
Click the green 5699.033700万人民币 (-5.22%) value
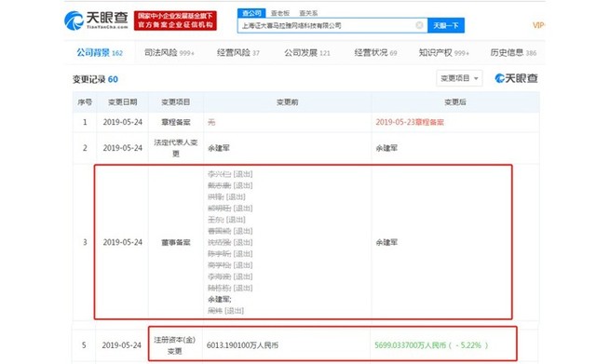coord(431,345)
